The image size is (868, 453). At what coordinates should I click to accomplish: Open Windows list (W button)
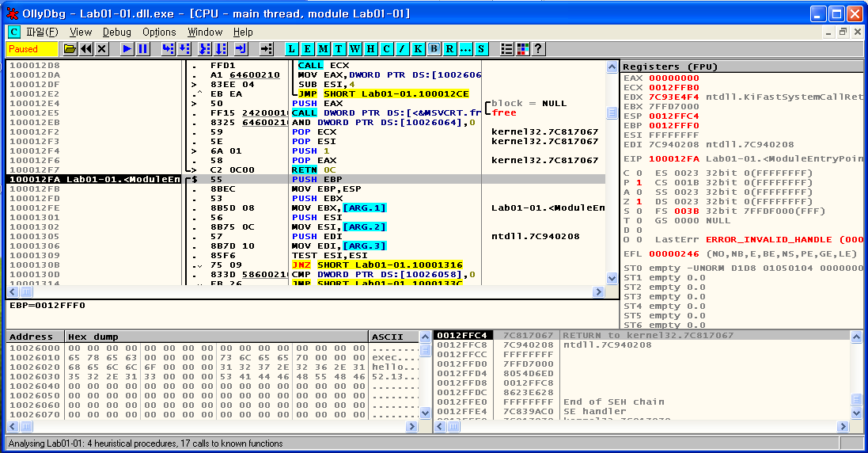(354, 49)
